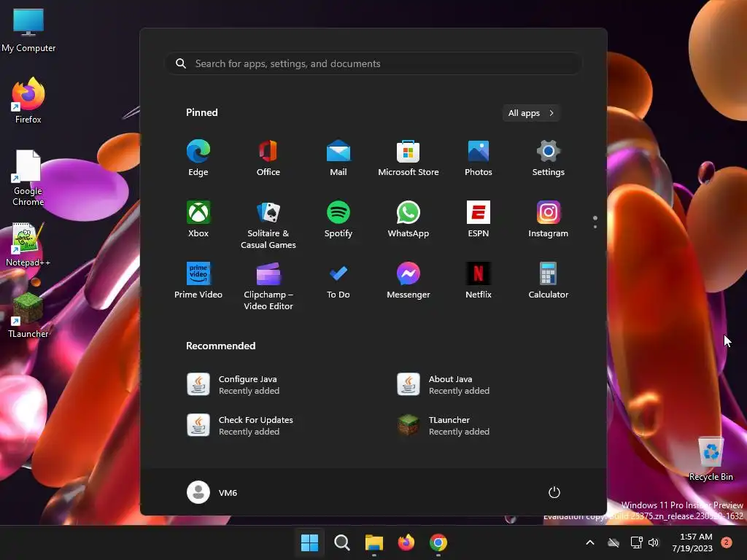Open Prime Video

[x=198, y=281]
